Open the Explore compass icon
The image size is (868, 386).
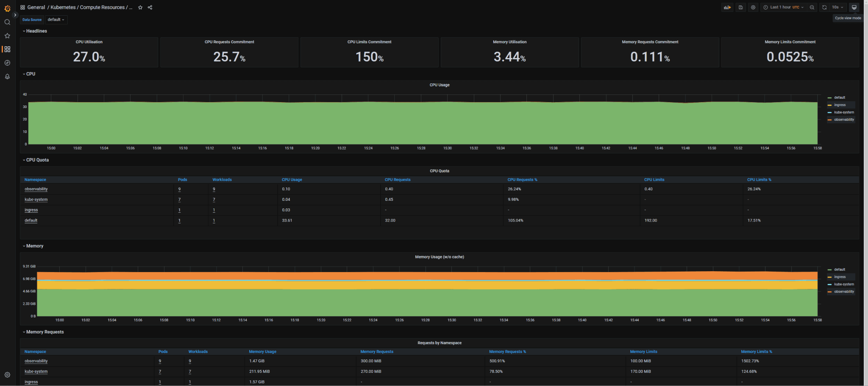coord(7,63)
